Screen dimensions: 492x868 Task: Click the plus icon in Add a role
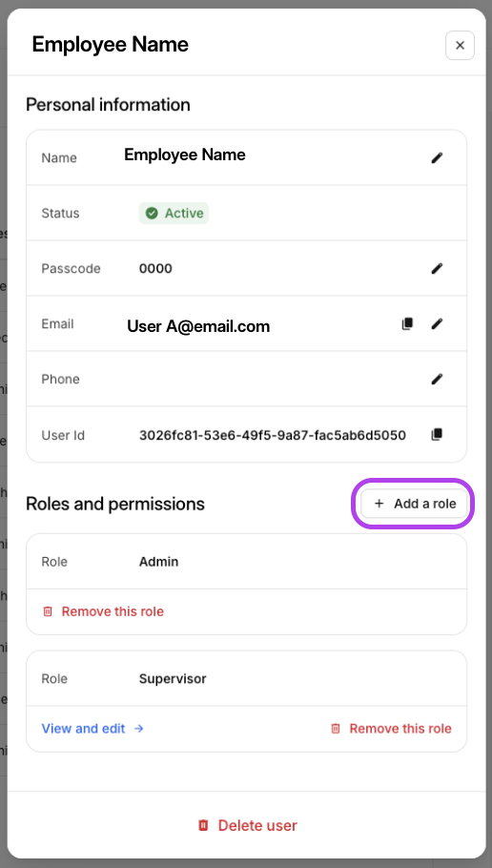(x=379, y=504)
